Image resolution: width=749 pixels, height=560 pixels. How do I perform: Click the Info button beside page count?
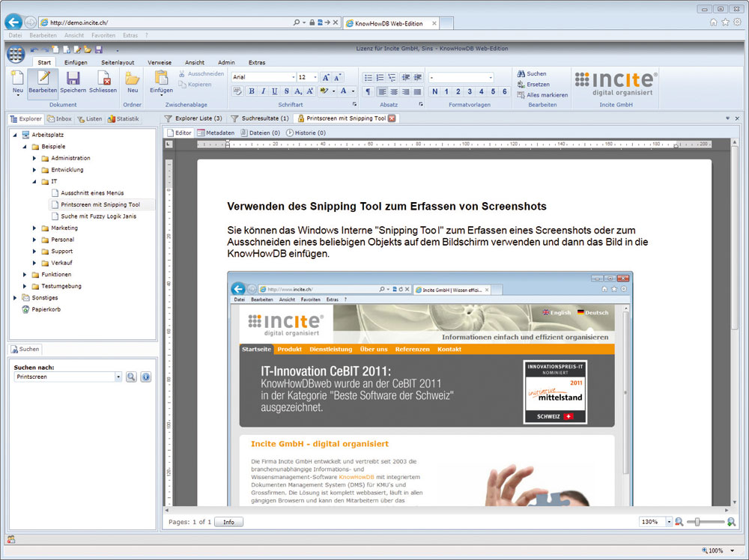pyautogui.click(x=228, y=522)
